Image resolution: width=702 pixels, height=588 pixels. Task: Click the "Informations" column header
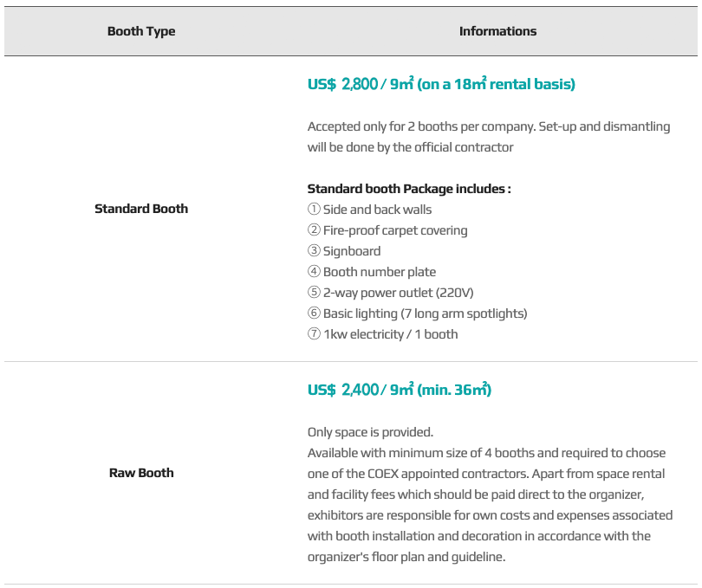(x=497, y=31)
